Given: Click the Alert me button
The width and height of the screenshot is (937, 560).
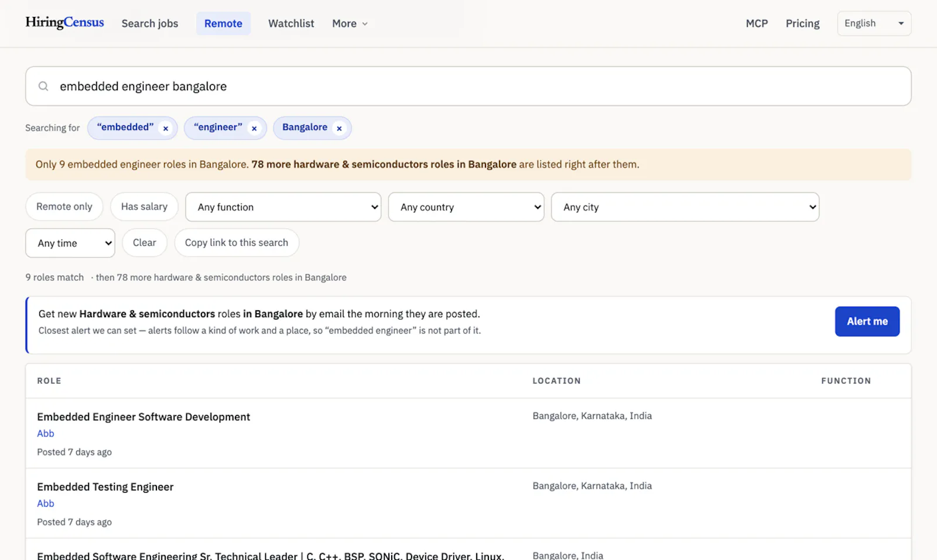Looking at the screenshot, I should click(867, 321).
